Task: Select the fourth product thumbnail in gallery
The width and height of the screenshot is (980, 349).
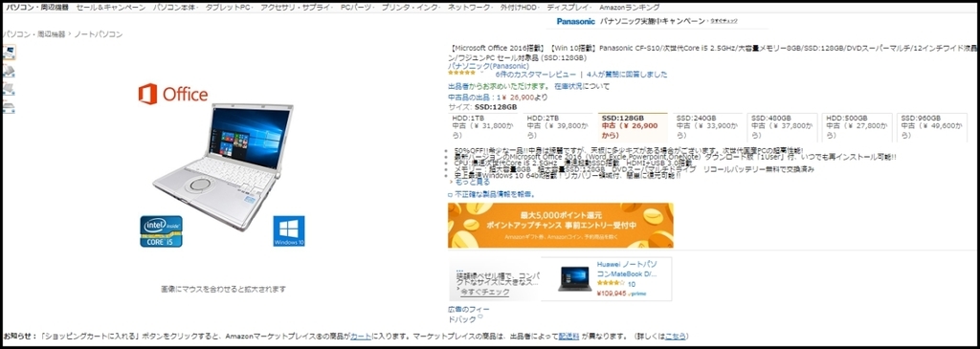Action: 9,107
